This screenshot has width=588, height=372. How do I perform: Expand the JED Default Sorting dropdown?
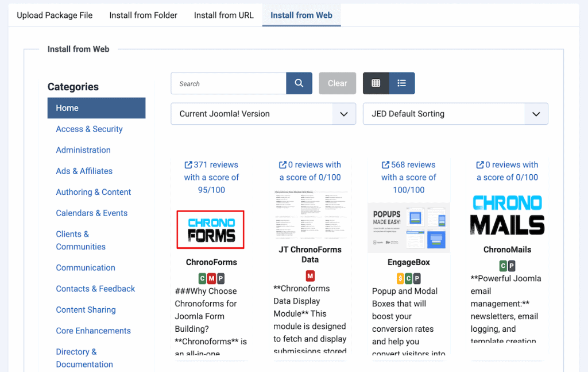(x=455, y=114)
